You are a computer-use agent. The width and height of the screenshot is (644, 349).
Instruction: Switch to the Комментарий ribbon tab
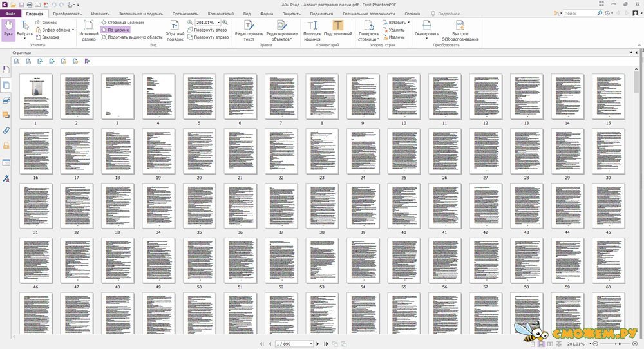coord(220,13)
